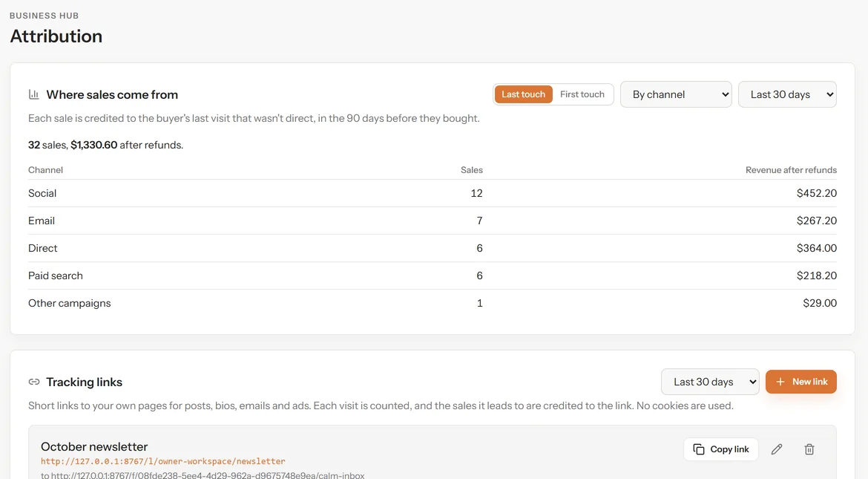Click the Paid search channel row
This screenshot has height=479, width=868.
coord(433,276)
